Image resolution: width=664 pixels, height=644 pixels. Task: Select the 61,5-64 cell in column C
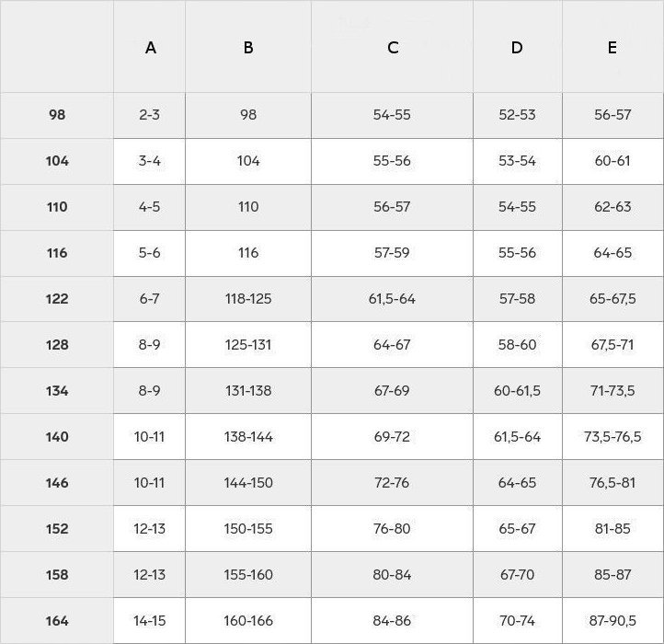(392, 299)
